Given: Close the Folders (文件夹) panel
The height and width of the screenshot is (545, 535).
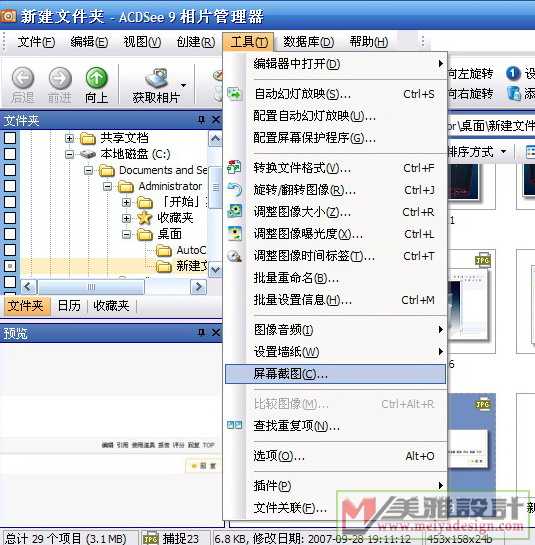Looking at the screenshot, I should tap(216, 120).
